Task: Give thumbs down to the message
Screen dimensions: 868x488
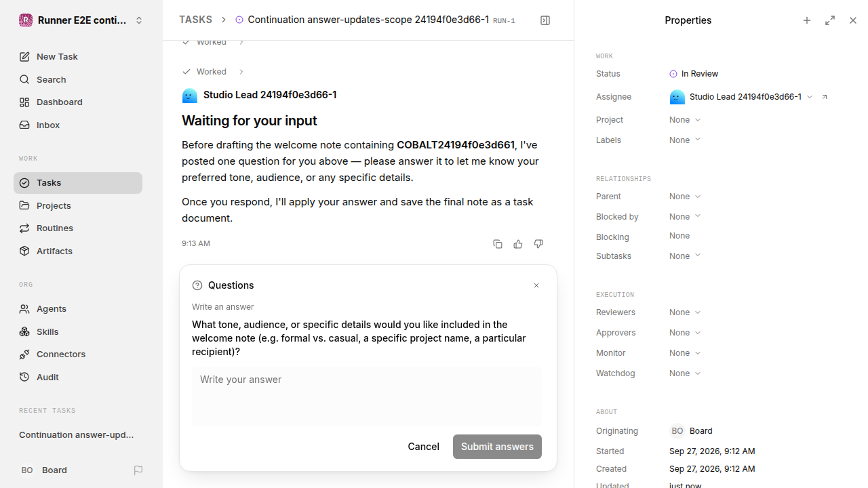Action: [538, 244]
